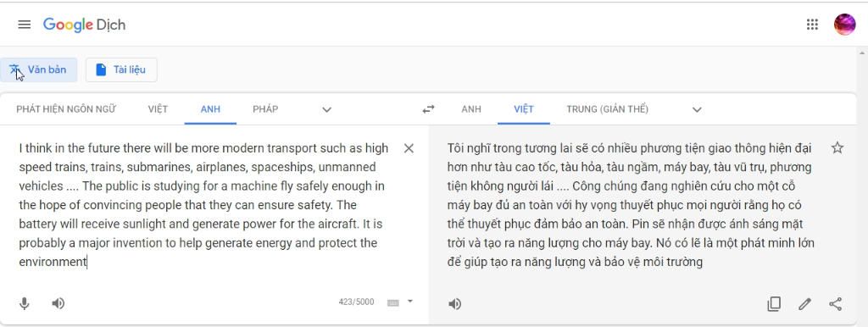Expand the input tools dropdown arrow

pyautogui.click(x=410, y=302)
